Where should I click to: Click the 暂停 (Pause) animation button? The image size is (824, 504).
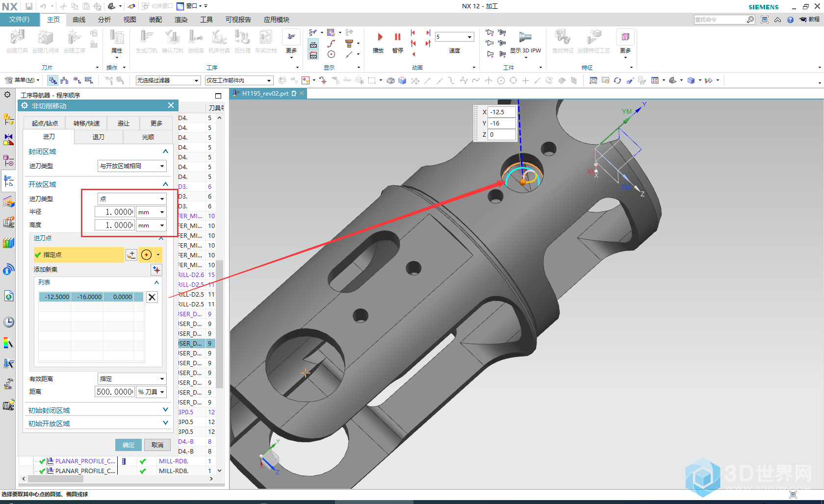[398, 41]
